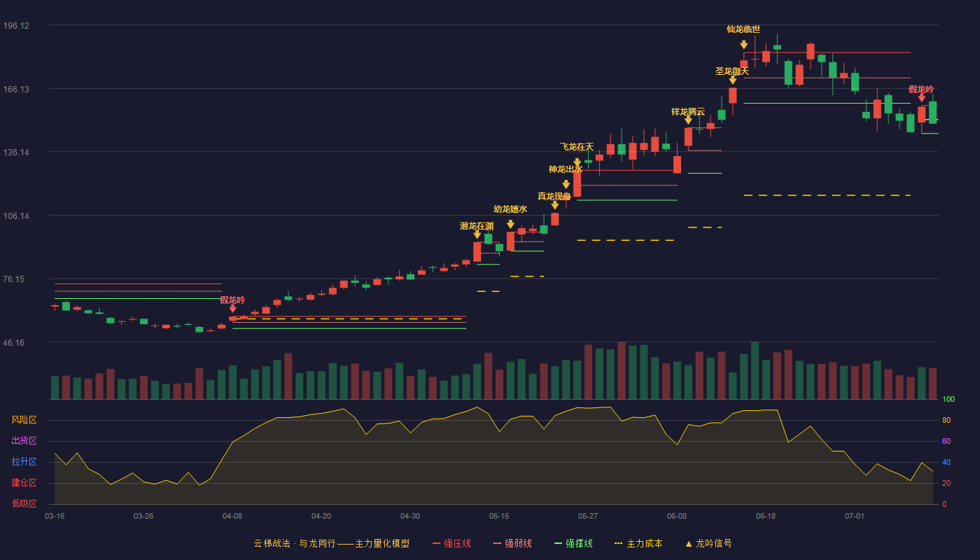The width and height of the screenshot is (980, 560).
Task: Click the arrow marker under 祥龙腾云
Action: [x=688, y=120]
